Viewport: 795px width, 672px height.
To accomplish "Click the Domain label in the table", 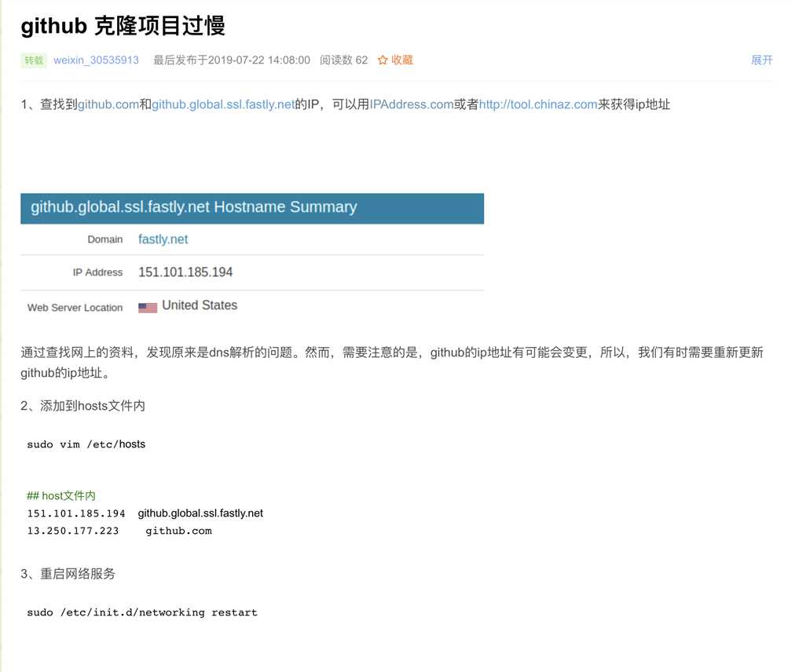I will point(105,239).
